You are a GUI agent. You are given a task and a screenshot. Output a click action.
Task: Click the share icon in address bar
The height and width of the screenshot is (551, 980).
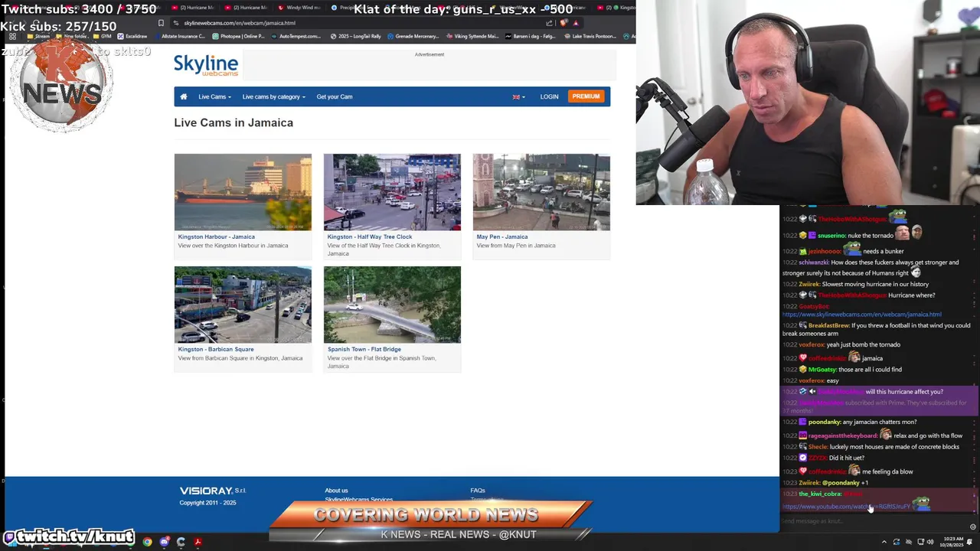549,23
